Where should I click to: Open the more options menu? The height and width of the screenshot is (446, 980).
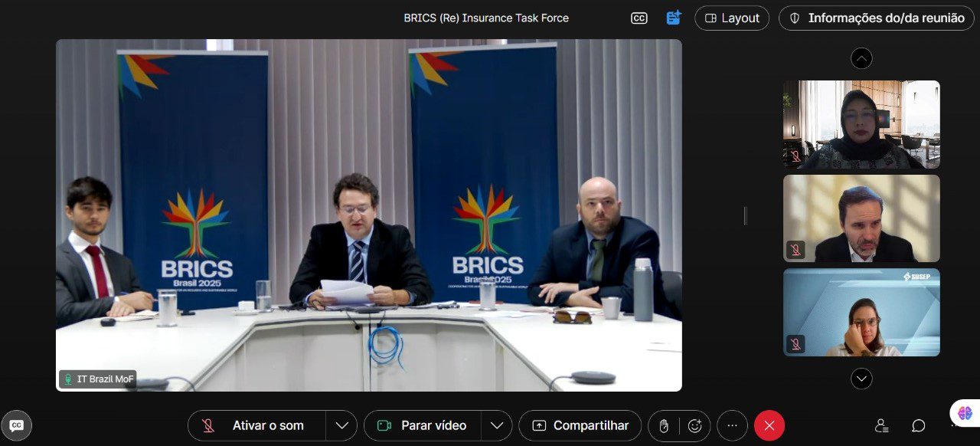click(x=732, y=425)
